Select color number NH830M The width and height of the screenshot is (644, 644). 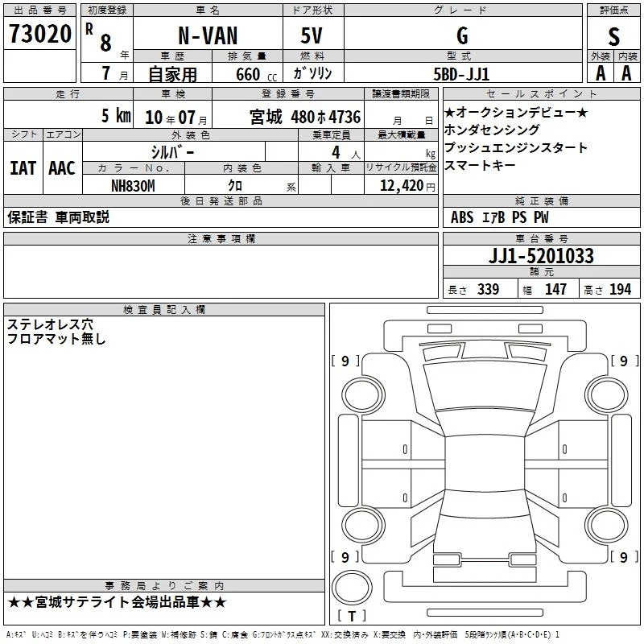pos(133,186)
